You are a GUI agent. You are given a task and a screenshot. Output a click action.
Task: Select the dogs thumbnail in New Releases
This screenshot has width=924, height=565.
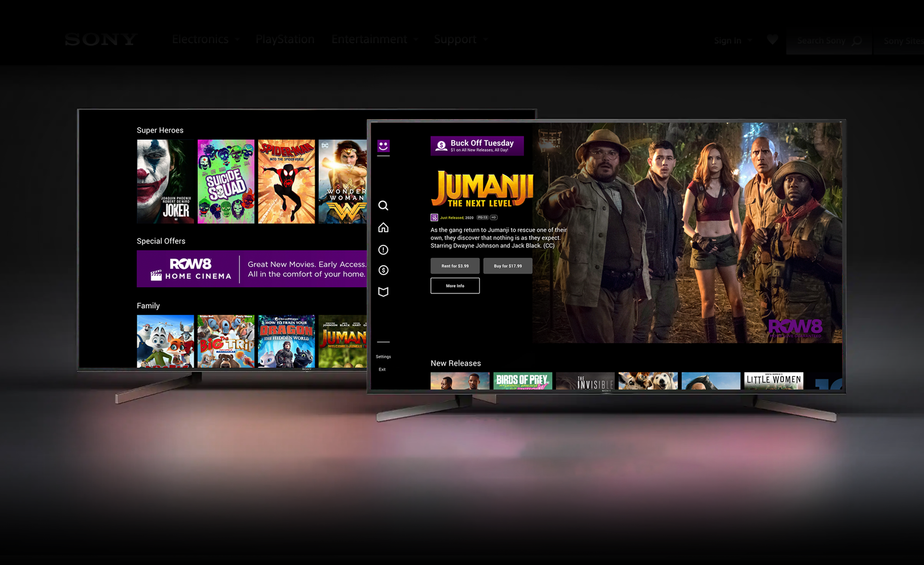click(648, 381)
